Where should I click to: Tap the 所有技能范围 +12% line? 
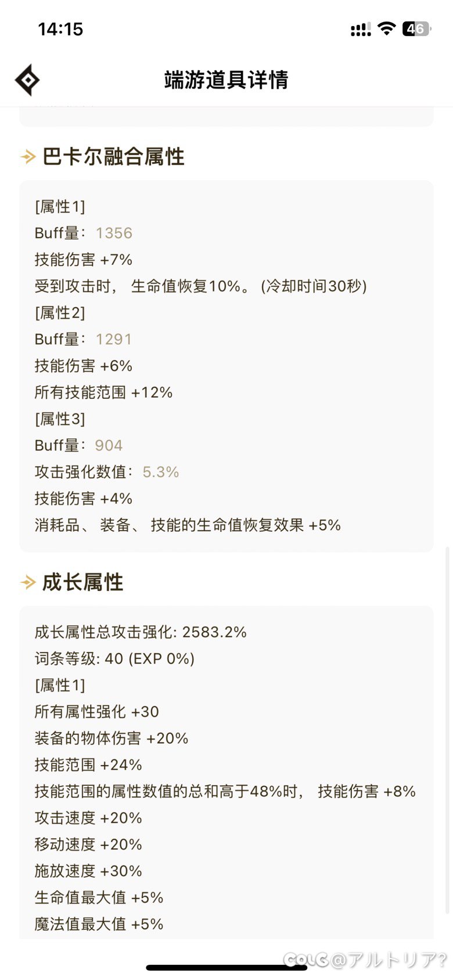103,392
